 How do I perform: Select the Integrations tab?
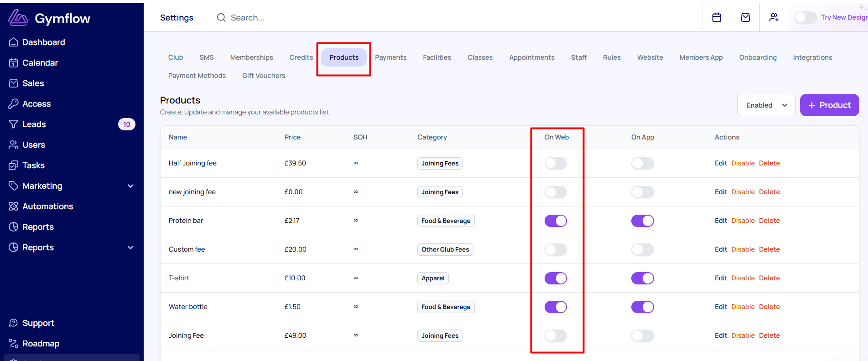[812, 57]
